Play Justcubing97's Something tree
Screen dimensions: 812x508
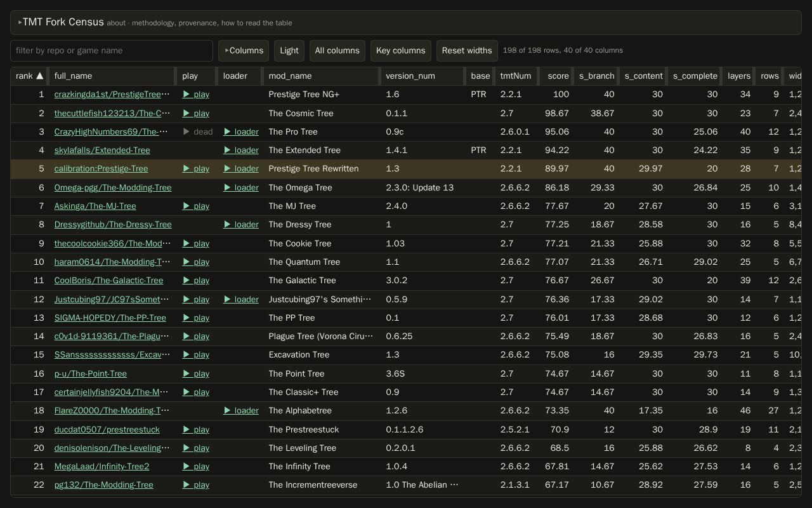(196, 299)
